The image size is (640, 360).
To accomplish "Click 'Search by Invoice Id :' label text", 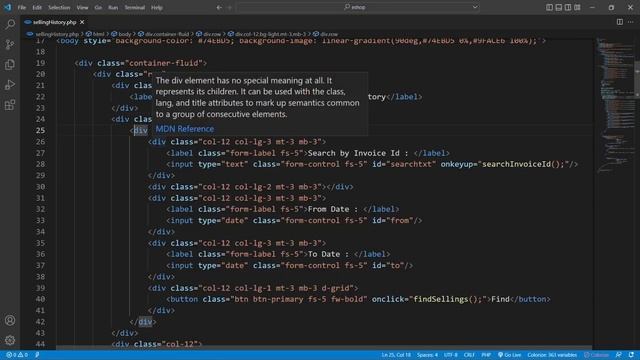I will [x=358, y=153].
